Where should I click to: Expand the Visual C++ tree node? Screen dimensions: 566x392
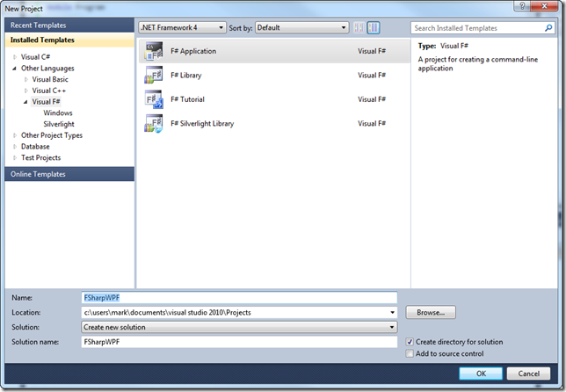pyautogui.click(x=26, y=91)
